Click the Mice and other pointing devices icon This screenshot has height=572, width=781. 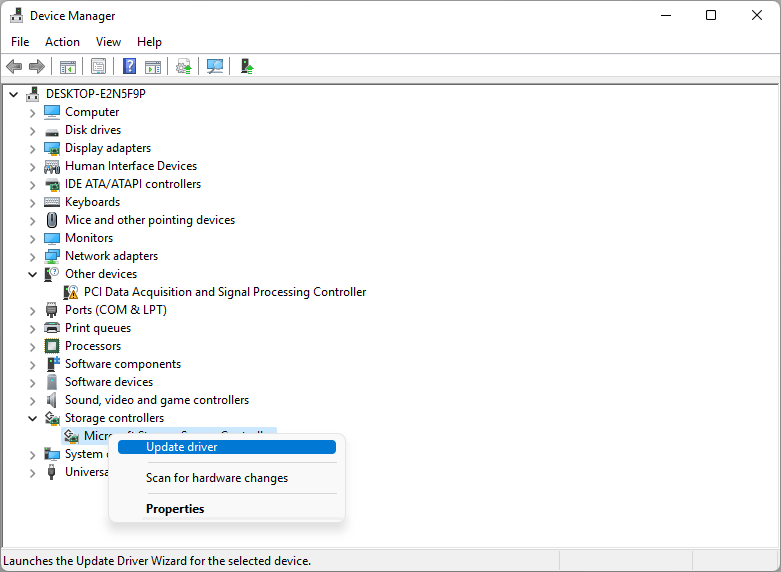tap(52, 220)
